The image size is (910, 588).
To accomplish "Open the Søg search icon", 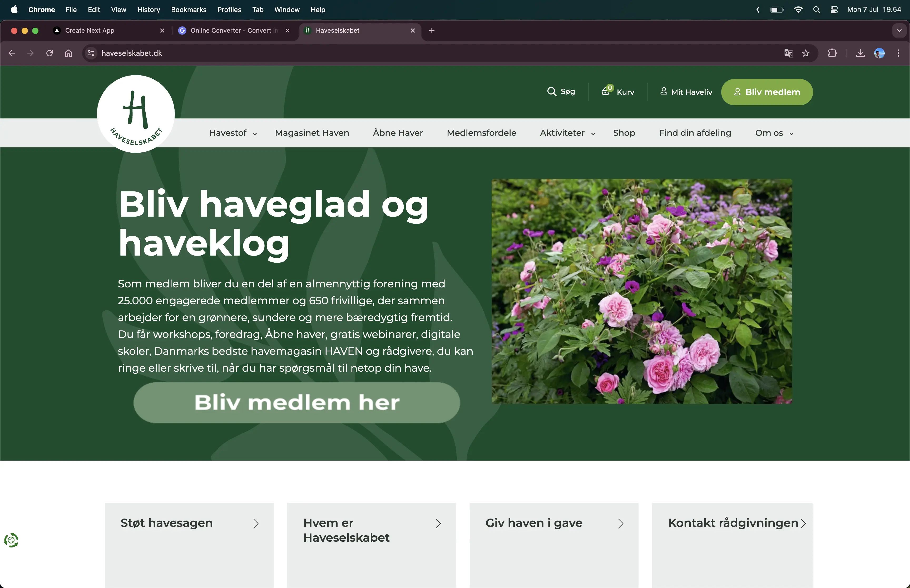I will (561, 92).
